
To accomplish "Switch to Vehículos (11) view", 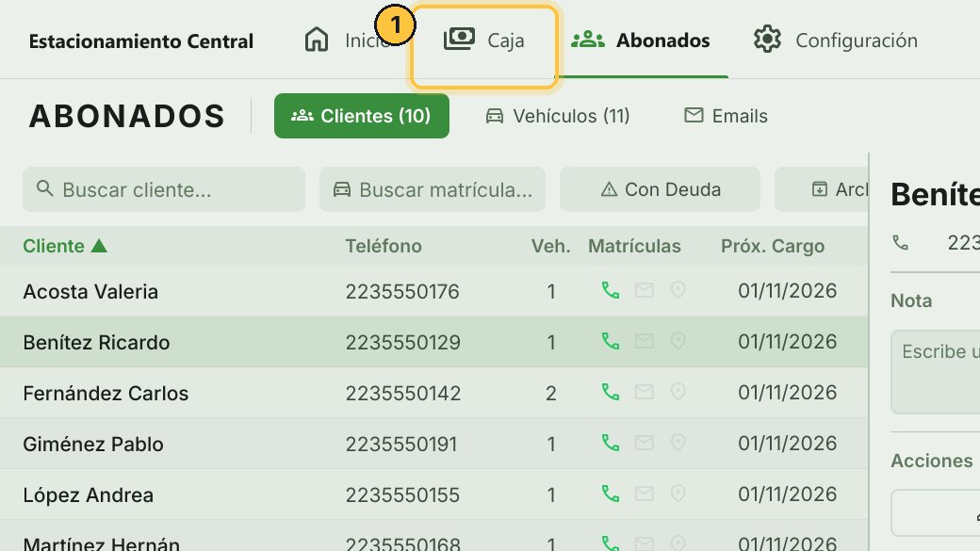I will [x=558, y=116].
